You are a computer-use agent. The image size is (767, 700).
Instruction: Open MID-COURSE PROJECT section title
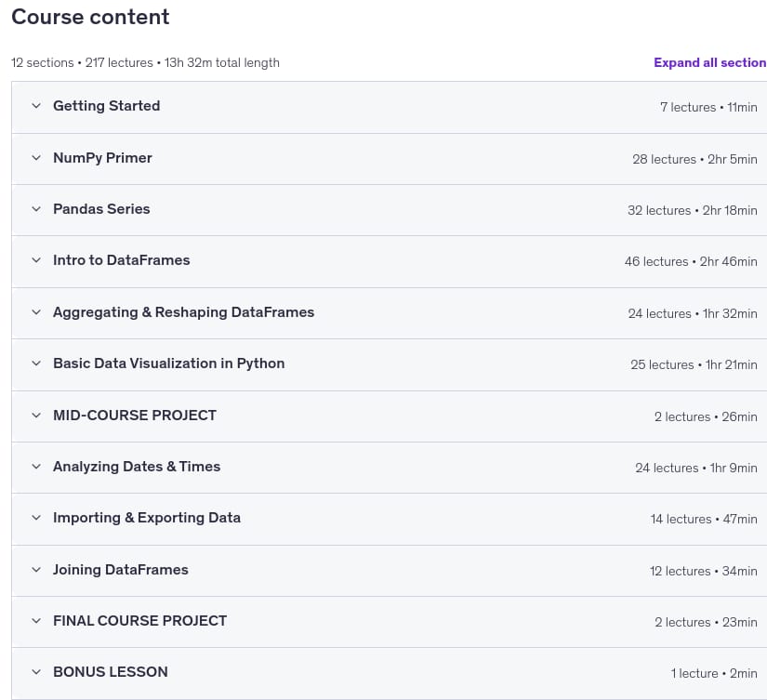(135, 416)
